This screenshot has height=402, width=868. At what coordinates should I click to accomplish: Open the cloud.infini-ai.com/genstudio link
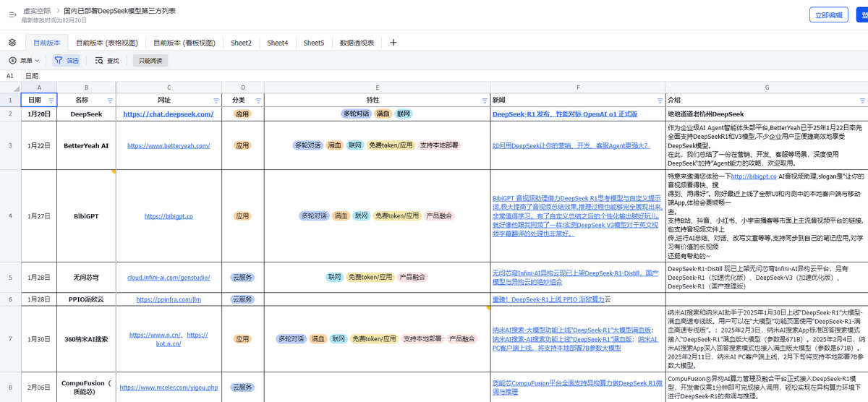pyautogui.click(x=169, y=277)
